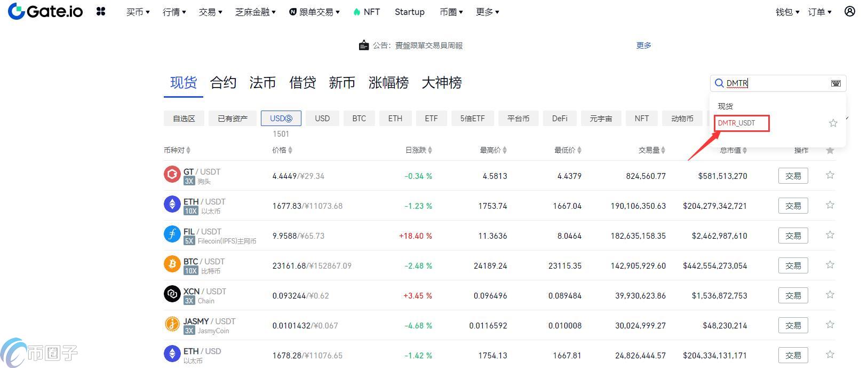Viewport: 868px width, 368px height.
Task: Open the Startup menu item
Action: (x=410, y=12)
